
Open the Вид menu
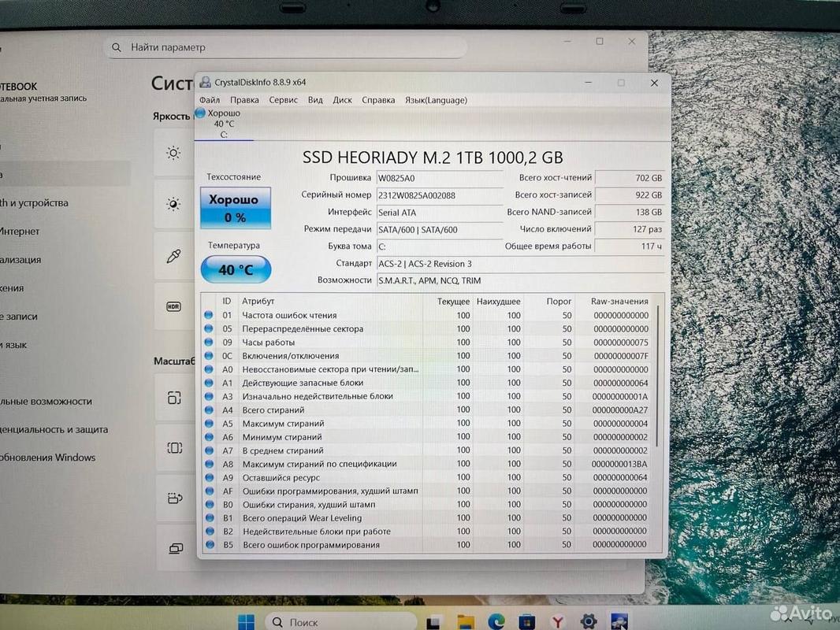[x=315, y=100]
